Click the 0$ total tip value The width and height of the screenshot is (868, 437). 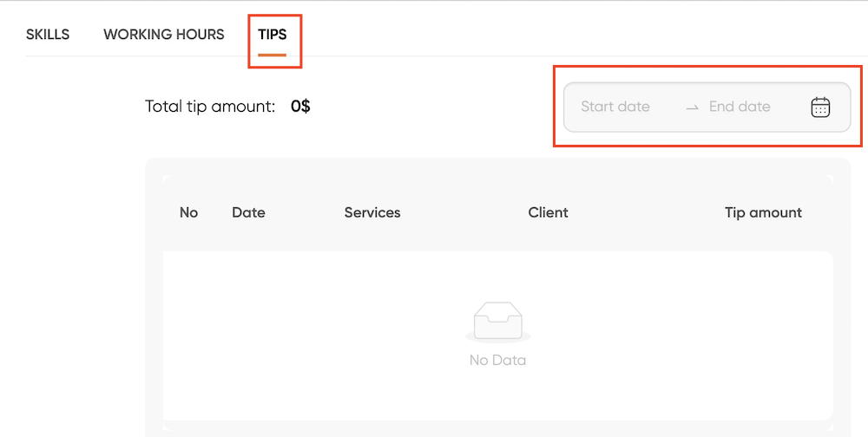pos(300,106)
